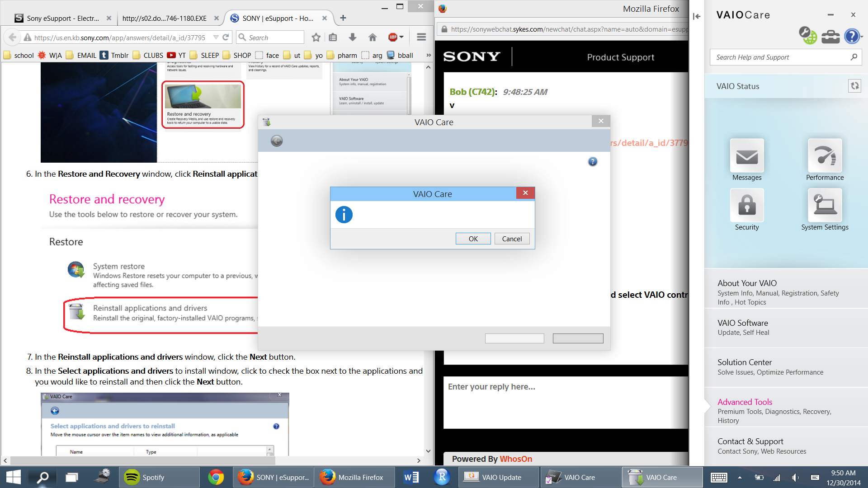Viewport: 868px width, 488px height.
Task: Open Google Chrome from taskbar
Action: pos(216,477)
